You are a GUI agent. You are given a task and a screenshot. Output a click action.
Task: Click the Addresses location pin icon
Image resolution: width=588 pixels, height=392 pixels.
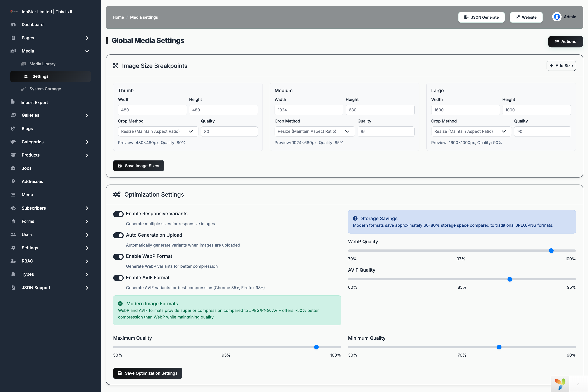coord(13,181)
